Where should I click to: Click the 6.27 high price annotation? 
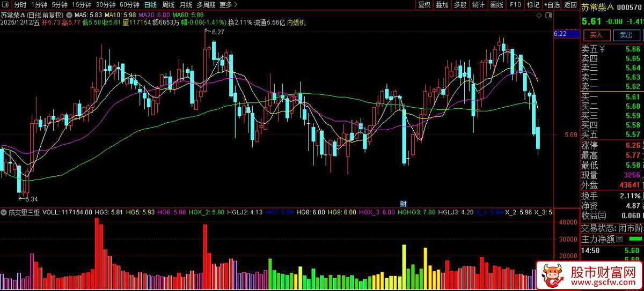click(x=218, y=33)
